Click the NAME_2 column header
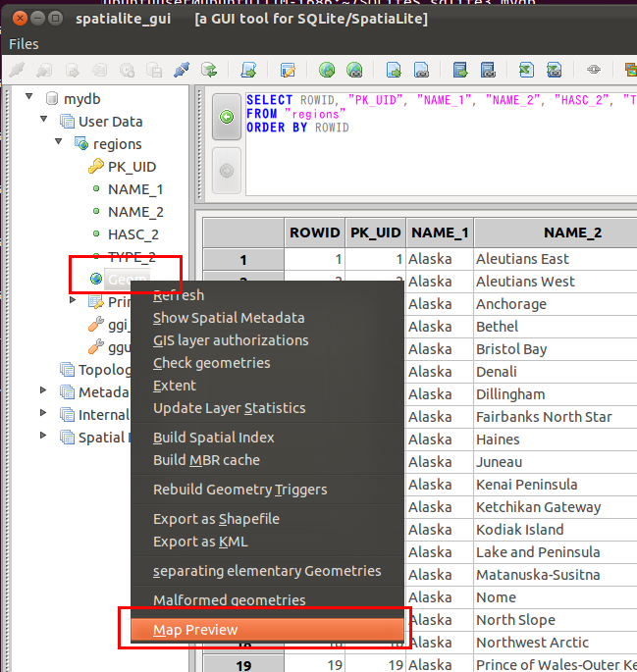The width and height of the screenshot is (637, 672). pos(556,233)
